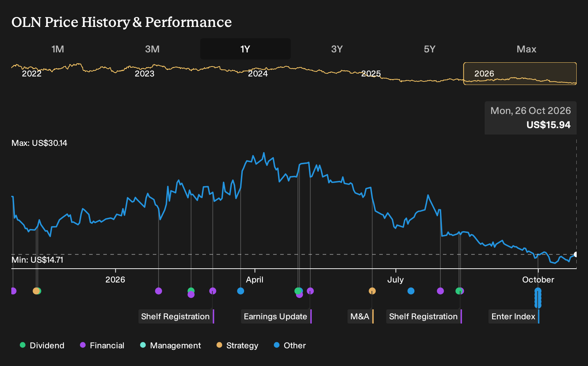Click 2023 on the overview mini chart
This screenshot has height=366, width=588.
click(144, 74)
